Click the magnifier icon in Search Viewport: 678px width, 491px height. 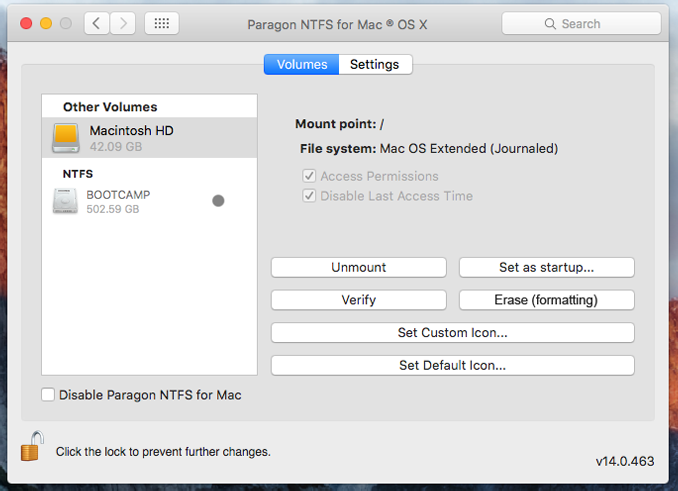tap(550, 24)
